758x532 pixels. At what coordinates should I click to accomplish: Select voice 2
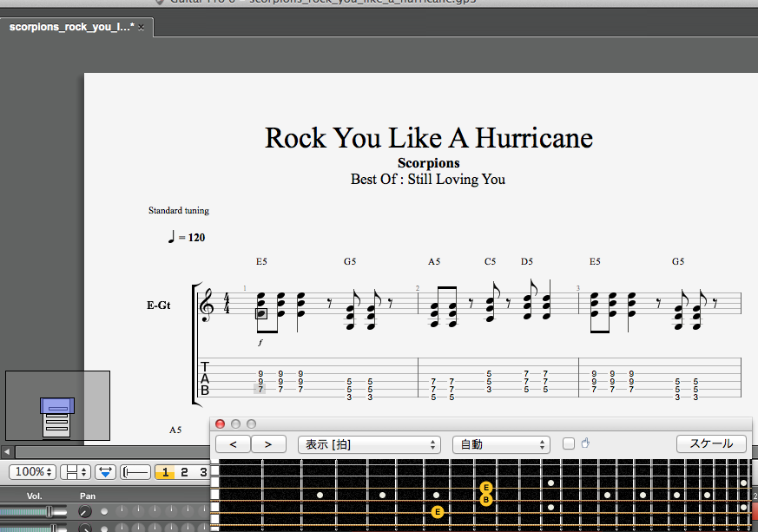[x=184, y=471]
